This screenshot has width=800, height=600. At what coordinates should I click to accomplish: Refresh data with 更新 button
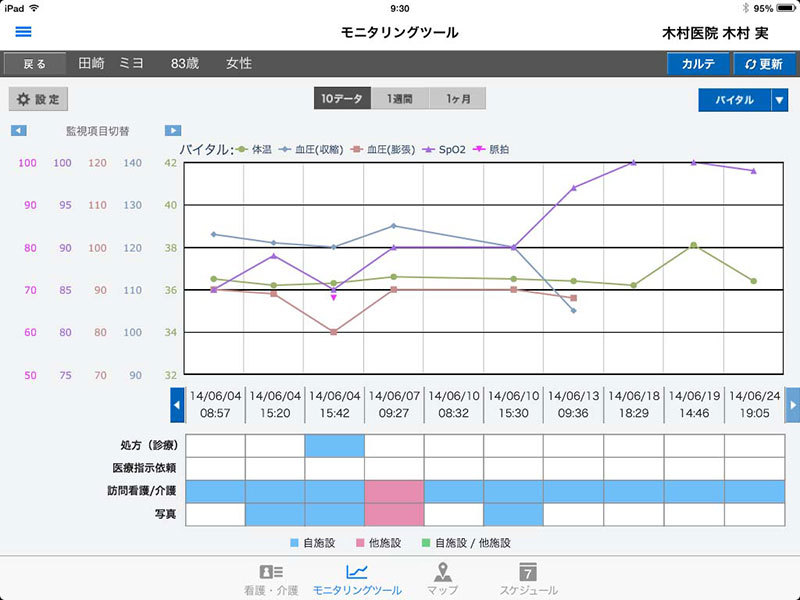tap(764, 64)
